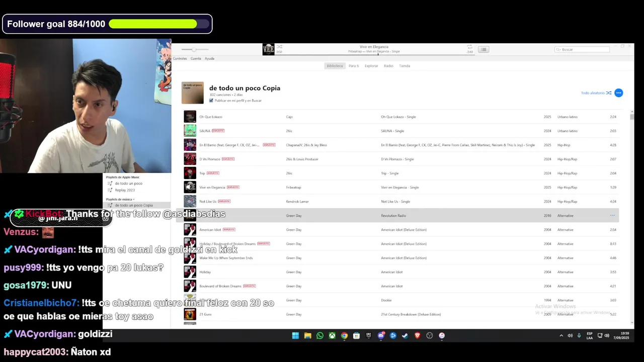Click the Not Like Us cover icon
The image size is (644, 362).
coord(190,201)
